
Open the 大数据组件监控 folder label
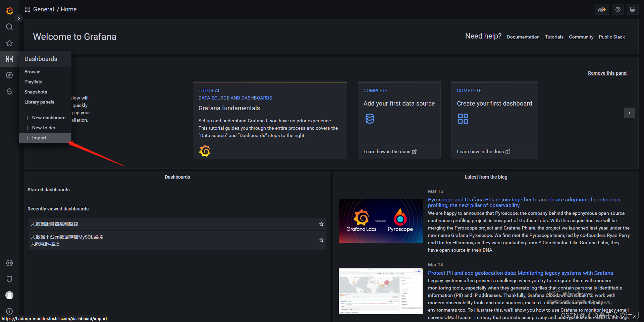click(45, 244)
